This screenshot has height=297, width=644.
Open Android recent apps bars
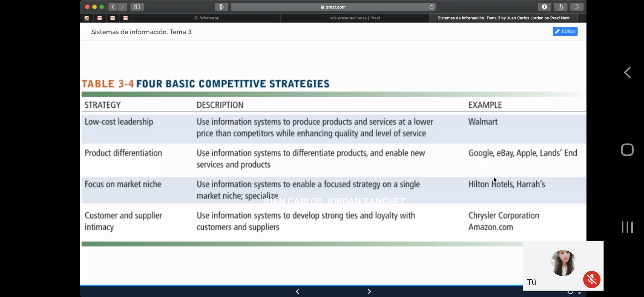coord(627,227)
